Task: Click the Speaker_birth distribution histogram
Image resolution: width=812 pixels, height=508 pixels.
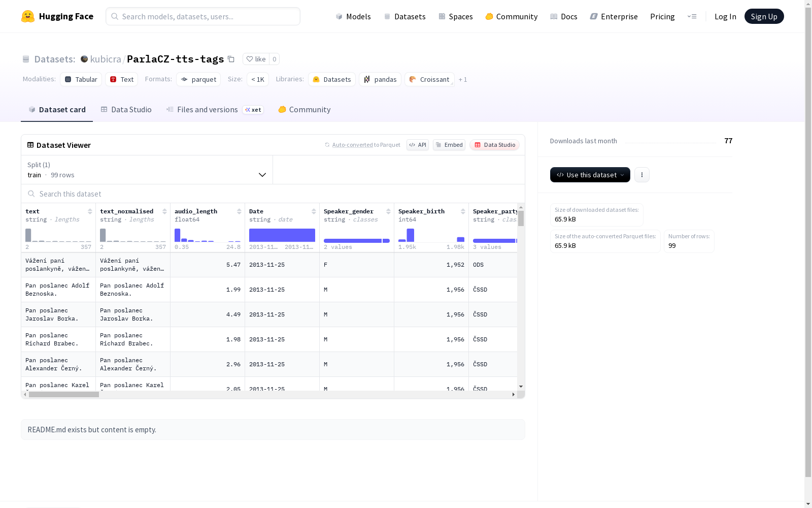Action: [x=431, y=235]
